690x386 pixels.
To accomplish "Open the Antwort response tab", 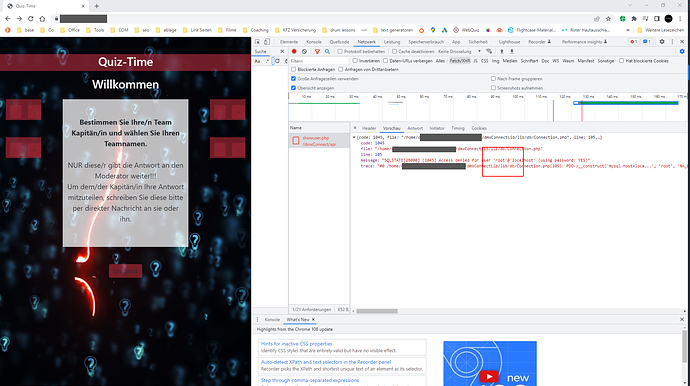I will point(415,128).
